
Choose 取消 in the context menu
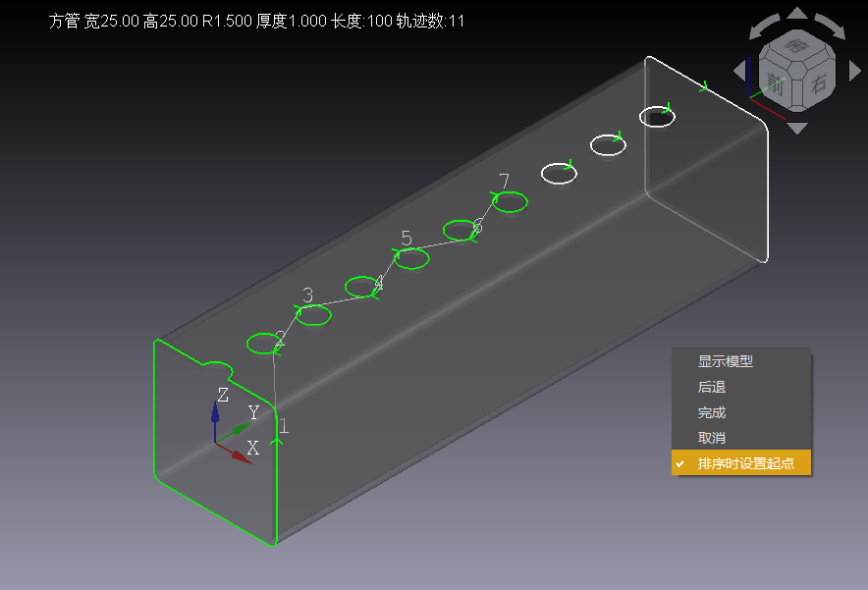(x=711, y=438)
